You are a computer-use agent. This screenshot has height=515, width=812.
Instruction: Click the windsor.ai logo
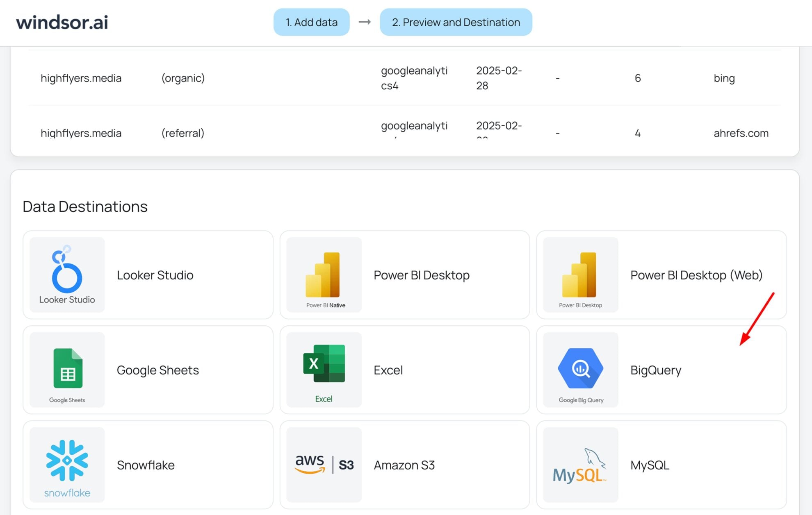[62, 22]
